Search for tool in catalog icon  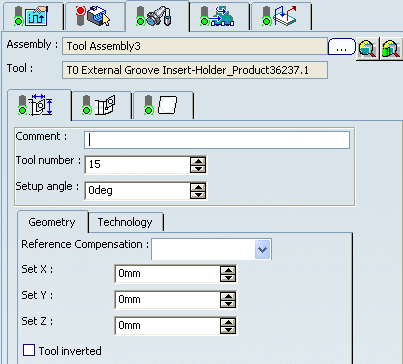point(391,49)
